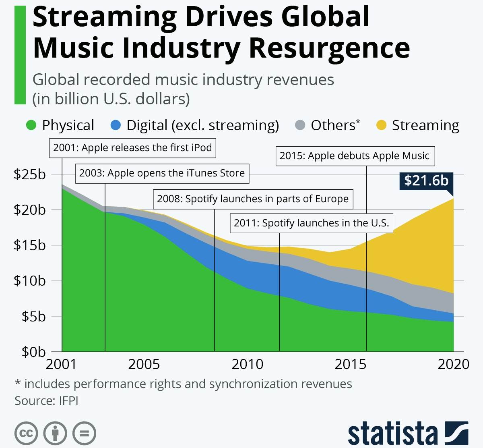Click the $25b y-axis label
The image size is (483, 448).
(30, 174)
